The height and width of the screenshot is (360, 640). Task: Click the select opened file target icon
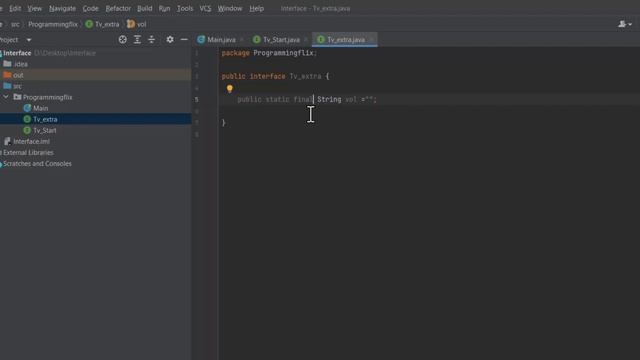(122, 40)
